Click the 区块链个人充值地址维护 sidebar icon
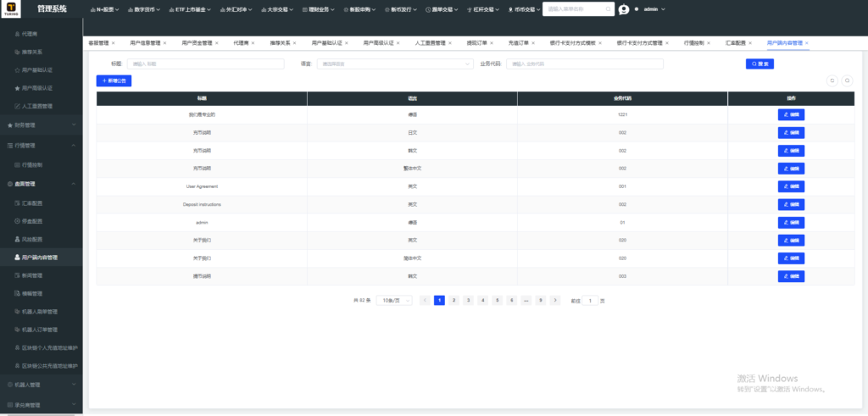Viewport: 868px width, 416px height. pos(17,348)
